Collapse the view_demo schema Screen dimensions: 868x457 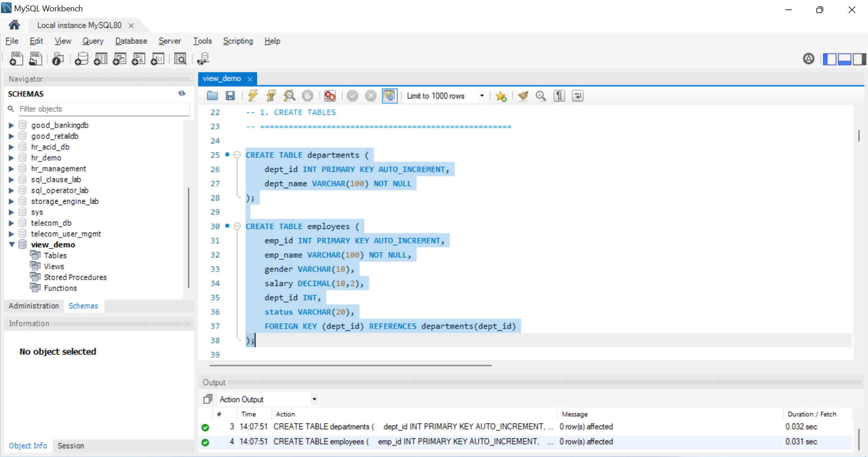coord(12,244)
